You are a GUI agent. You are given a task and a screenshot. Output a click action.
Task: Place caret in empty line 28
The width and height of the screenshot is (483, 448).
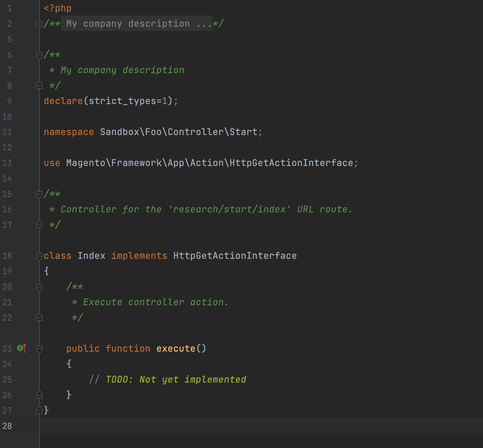click(261, 426)
